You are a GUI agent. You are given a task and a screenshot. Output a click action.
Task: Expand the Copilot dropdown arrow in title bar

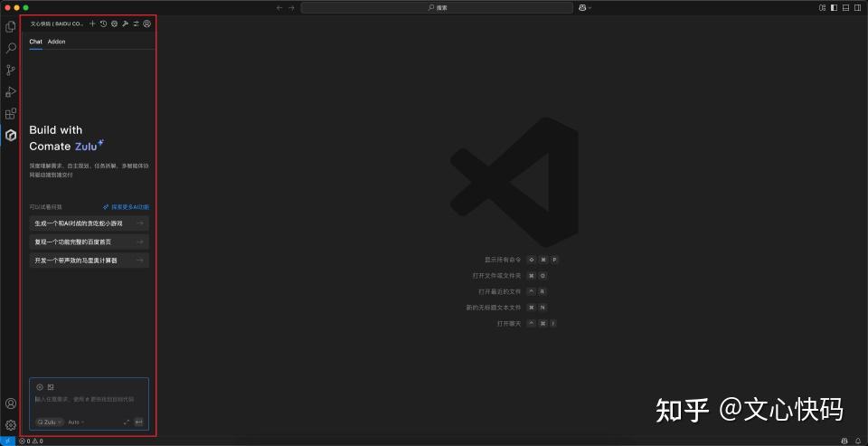[590, 8]
